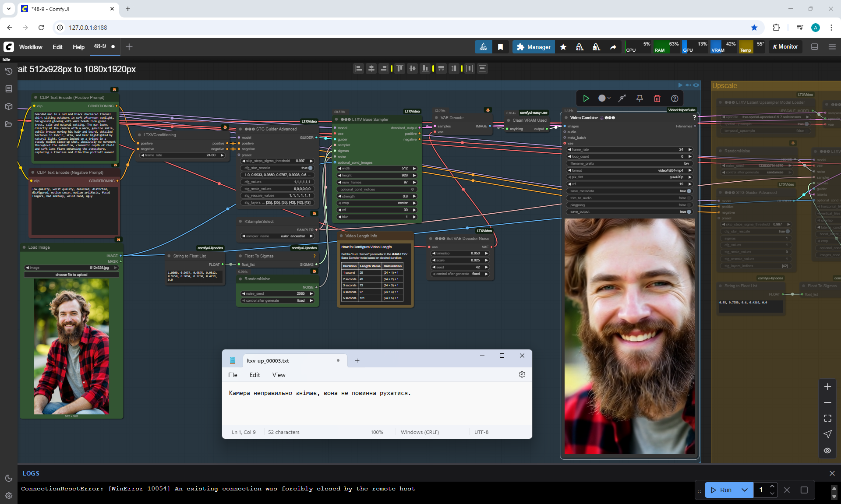The height and width of the screenshot is (504, 841).
Task: Execute selected node with green play icon
Action: click(586, 99)
